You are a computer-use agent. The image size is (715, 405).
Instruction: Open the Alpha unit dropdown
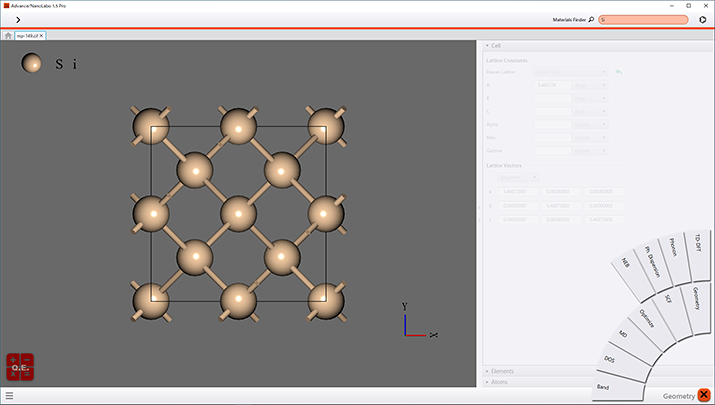590,125
